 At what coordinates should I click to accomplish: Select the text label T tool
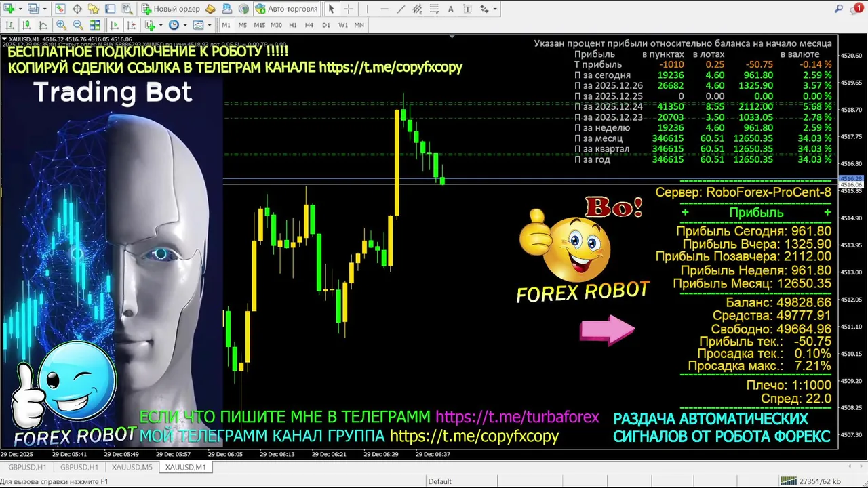pos(467,9)
